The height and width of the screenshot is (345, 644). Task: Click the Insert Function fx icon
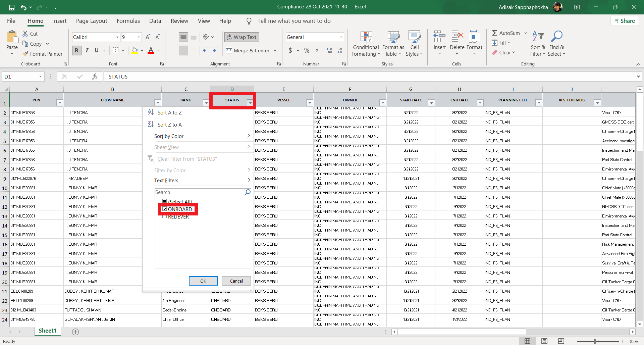(x=95, y=77)
